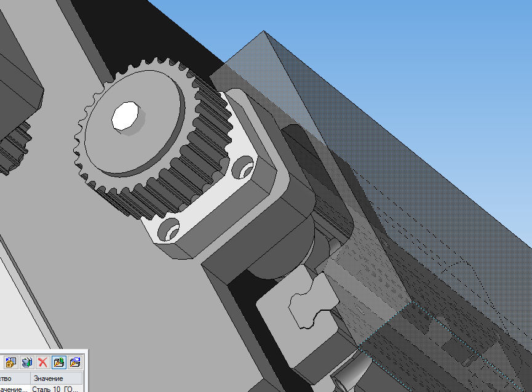This screenshot has width=532, height=392.
Task: Select the white square mounting flange plate
Action: 207,197
